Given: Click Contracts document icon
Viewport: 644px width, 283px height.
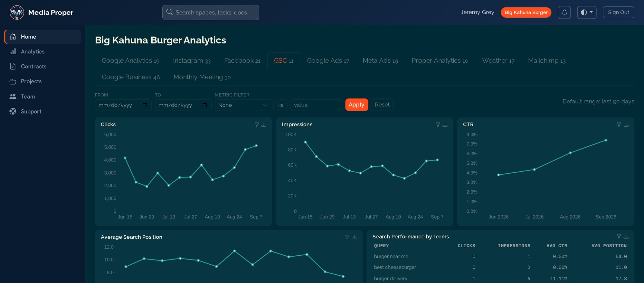Looking at the screenshot, I should point(13,66).
